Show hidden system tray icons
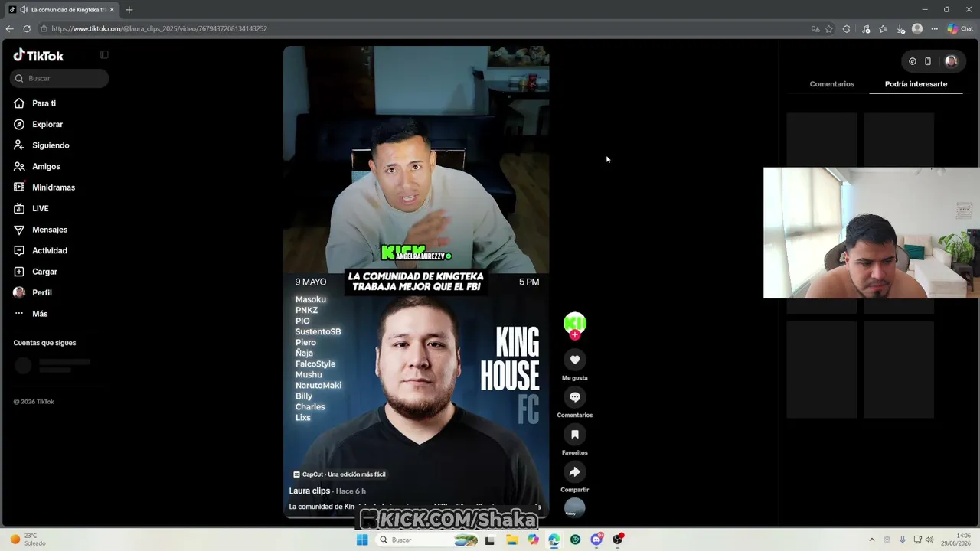This screenshot has height=551, width=980. [x=871, y=540]
